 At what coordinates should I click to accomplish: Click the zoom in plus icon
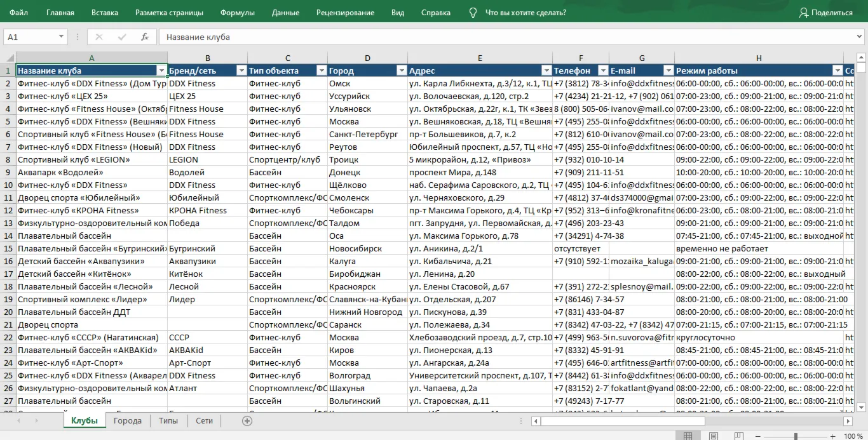[x=834, y=436]
